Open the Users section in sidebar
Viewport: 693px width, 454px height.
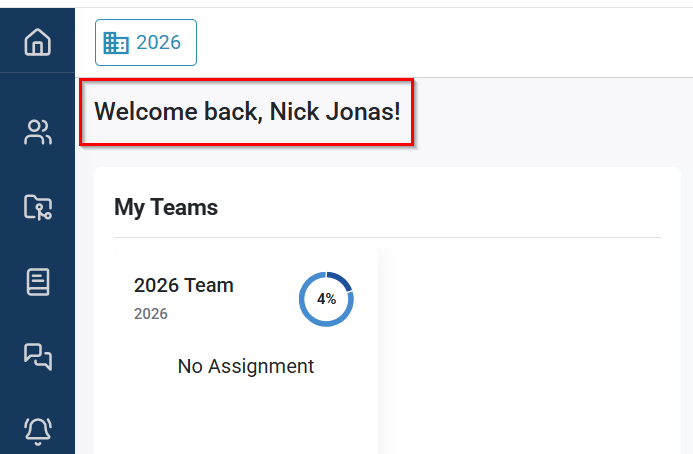point(37,132)
